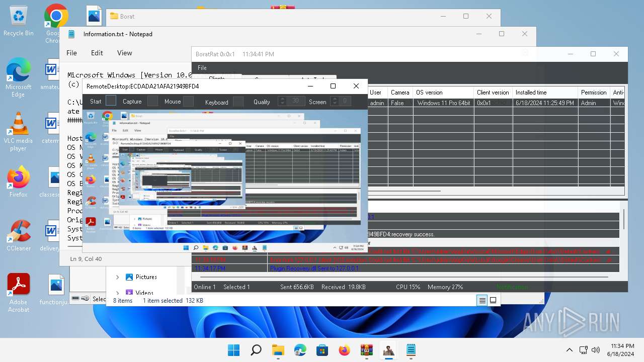This screenshot has height=362, width=644.
Task: Sort by the Camera column header
Action: [400, 93]
